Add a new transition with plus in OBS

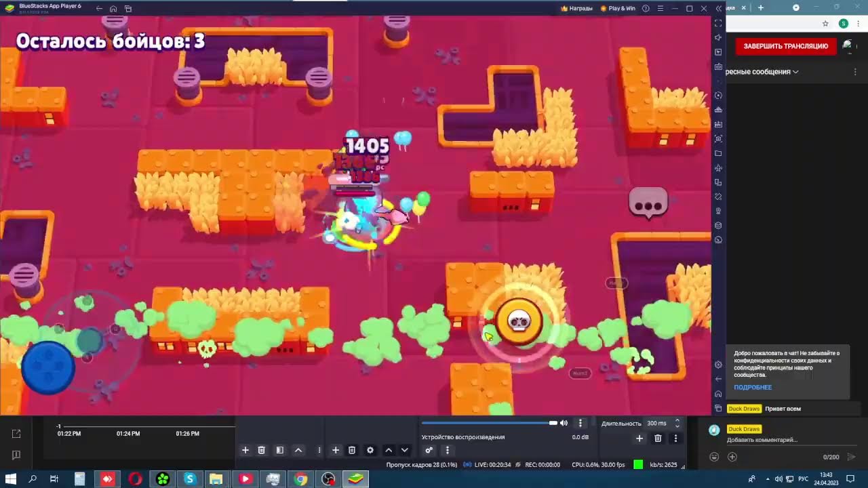click(x=639, y=439)
